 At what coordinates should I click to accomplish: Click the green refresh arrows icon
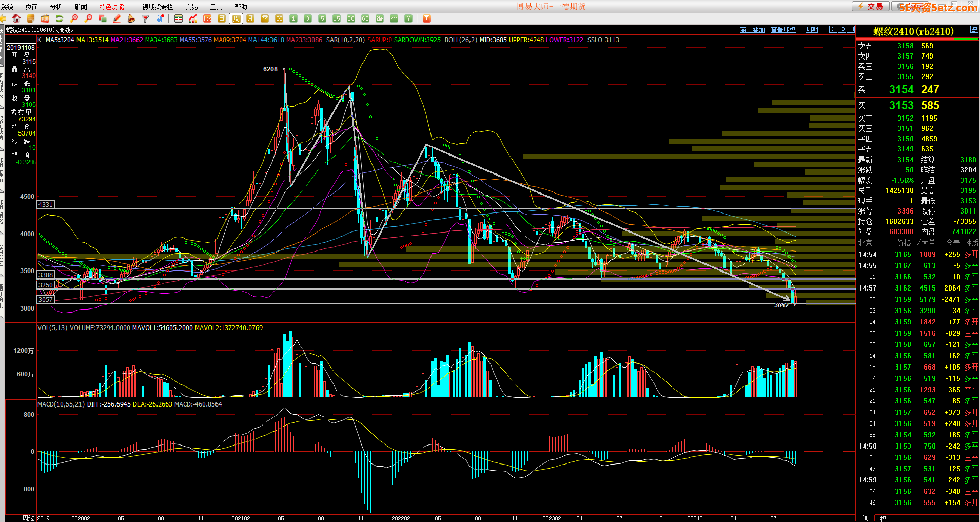pyautogui.click(x=60, y=18)
